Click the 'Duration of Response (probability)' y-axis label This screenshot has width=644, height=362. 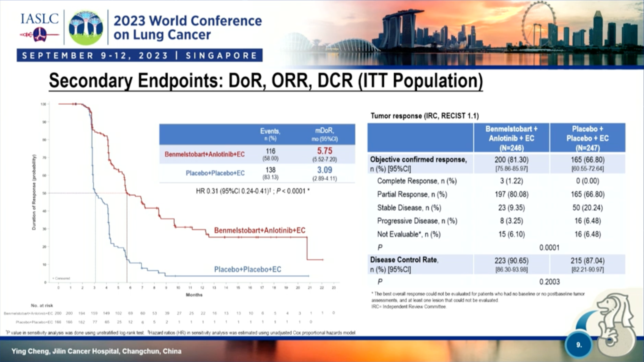click(34, 192)
